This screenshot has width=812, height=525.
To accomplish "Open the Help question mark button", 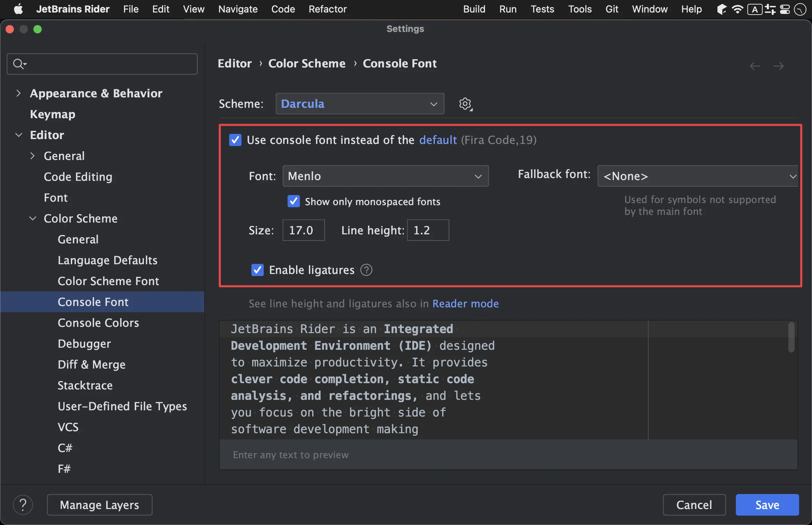I will tap(23, 505).
